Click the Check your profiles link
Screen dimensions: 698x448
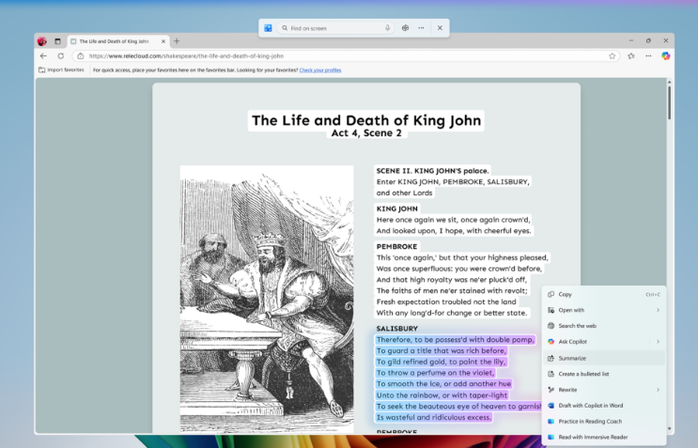pyautogui.click(x=320, y=70)
